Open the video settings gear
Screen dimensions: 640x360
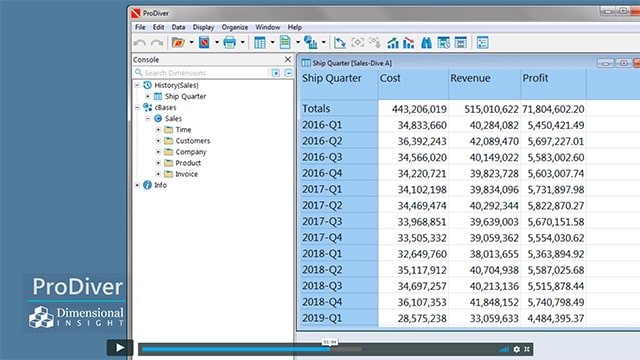(517, 349)
